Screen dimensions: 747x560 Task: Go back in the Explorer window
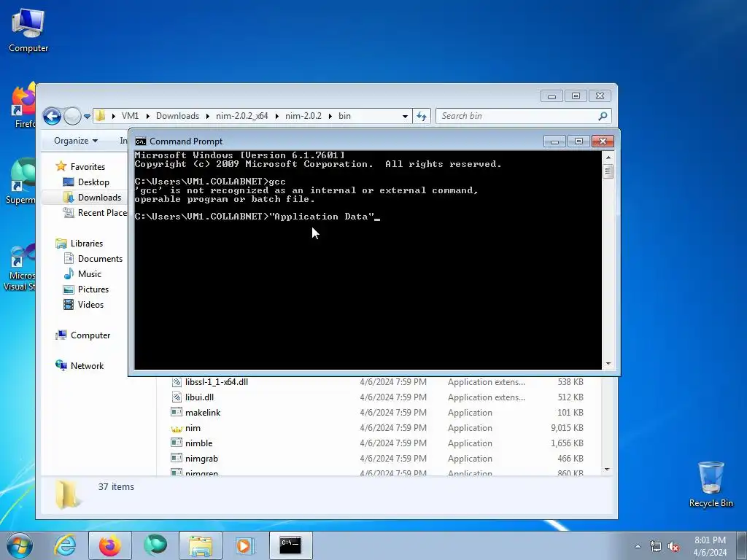pyautogui.click(x=52, y=116)
